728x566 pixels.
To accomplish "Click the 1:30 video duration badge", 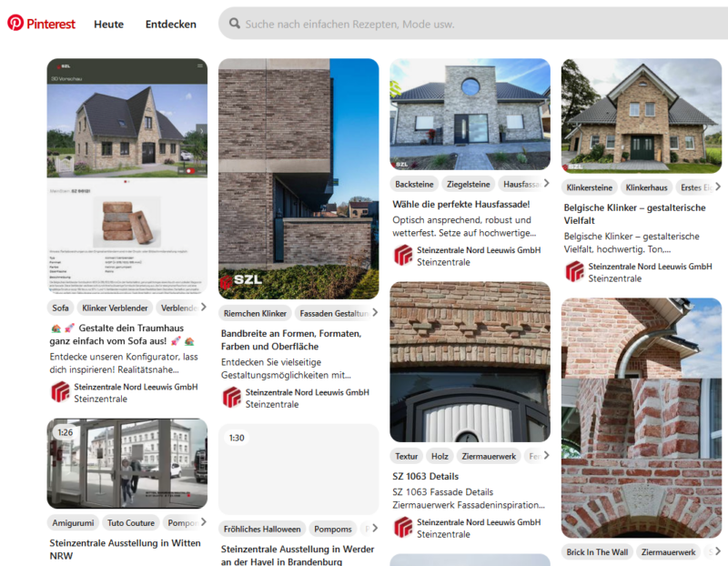I will click(237, 438).
